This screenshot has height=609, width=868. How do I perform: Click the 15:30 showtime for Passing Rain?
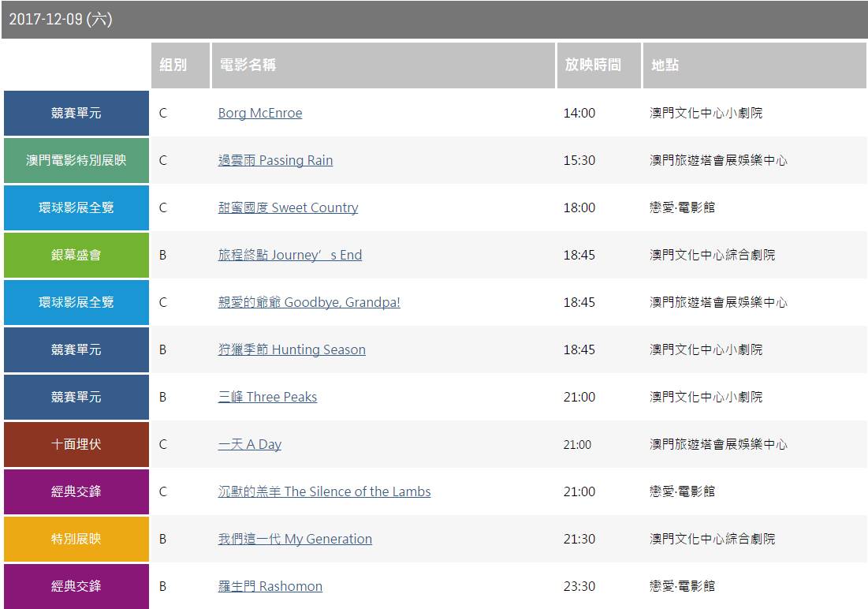[x=579, y=160]
